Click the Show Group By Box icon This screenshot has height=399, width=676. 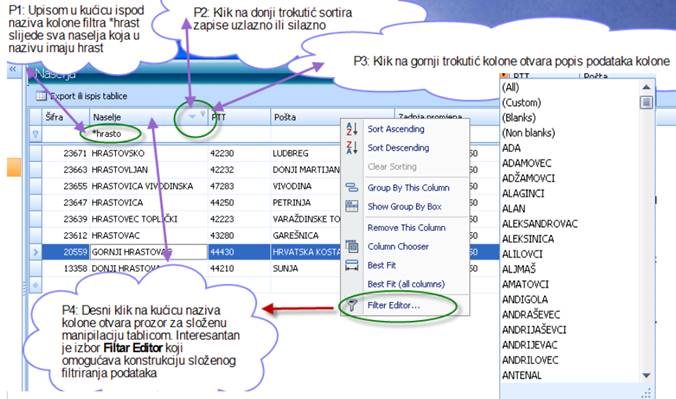[352, 206]
